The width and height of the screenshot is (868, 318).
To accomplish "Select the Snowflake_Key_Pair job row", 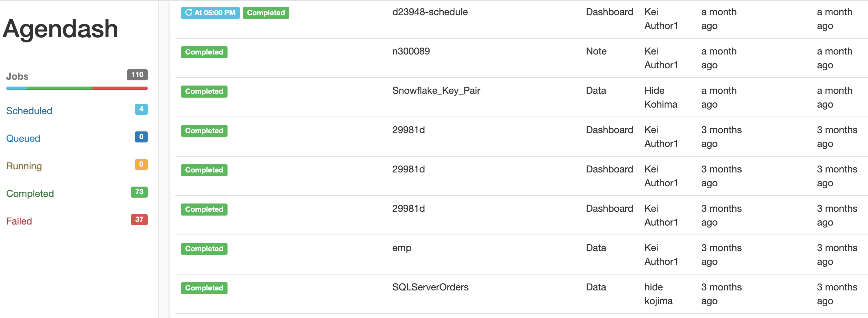I will click(521, 97).
